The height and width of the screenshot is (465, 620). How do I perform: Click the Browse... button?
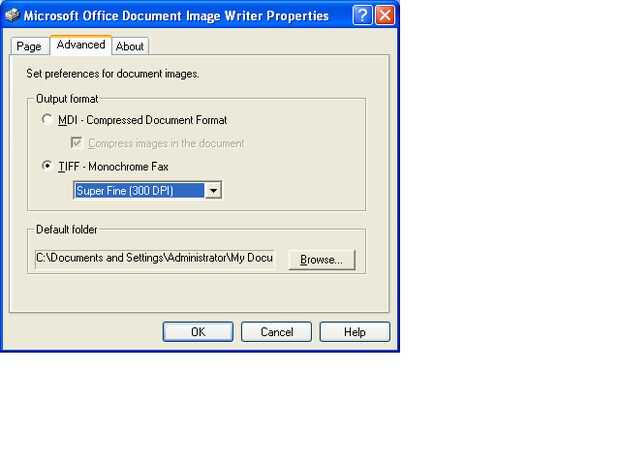(x=322, y=259)
